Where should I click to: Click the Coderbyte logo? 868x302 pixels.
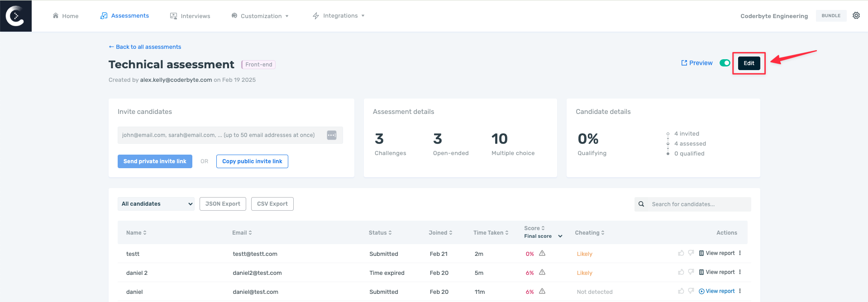pos(15,16)
